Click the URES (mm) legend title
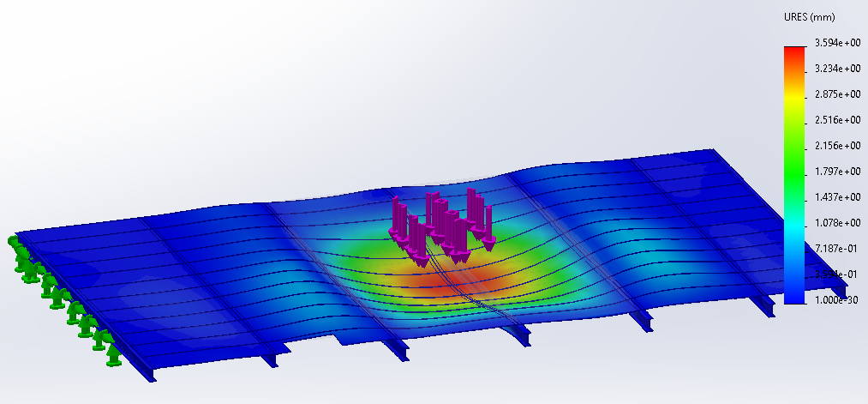The height and width of the screenshot is (404, 868). [810, 17]
